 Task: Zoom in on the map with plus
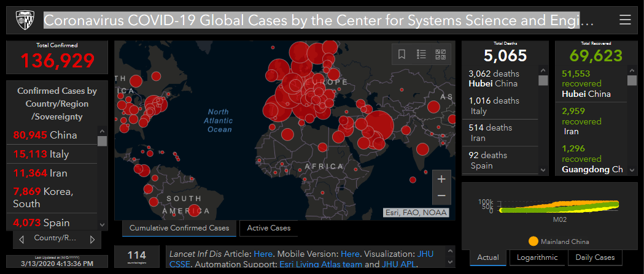(x=441, y=179)
